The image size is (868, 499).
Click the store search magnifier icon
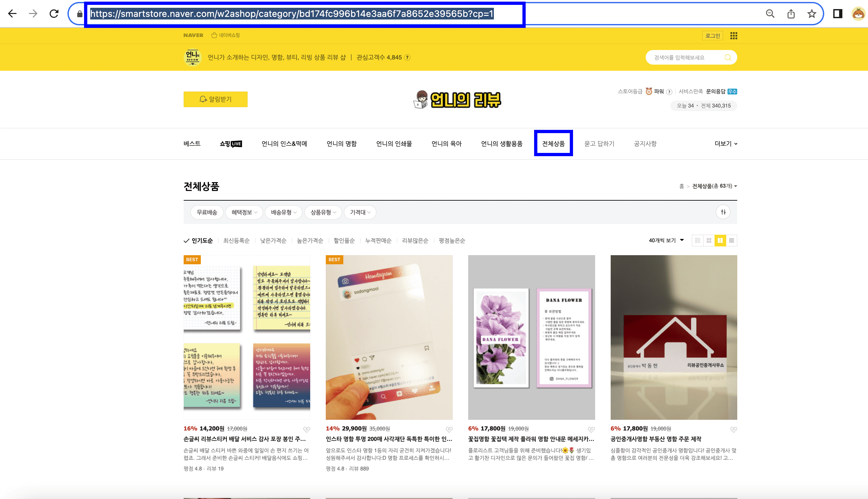(727, 57)
